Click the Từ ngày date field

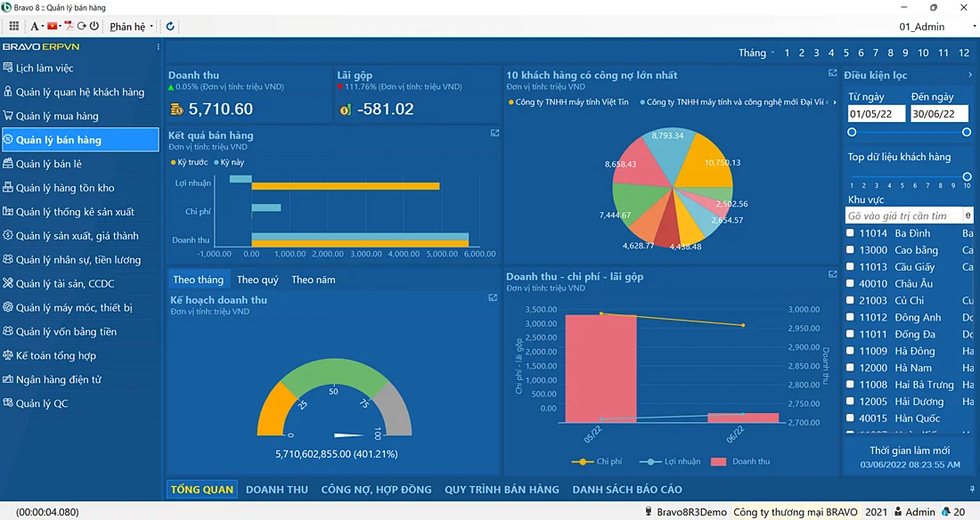click(876, 114)
